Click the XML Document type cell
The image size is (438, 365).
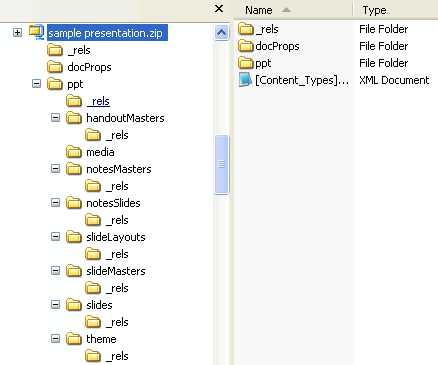tap(394, 80)
